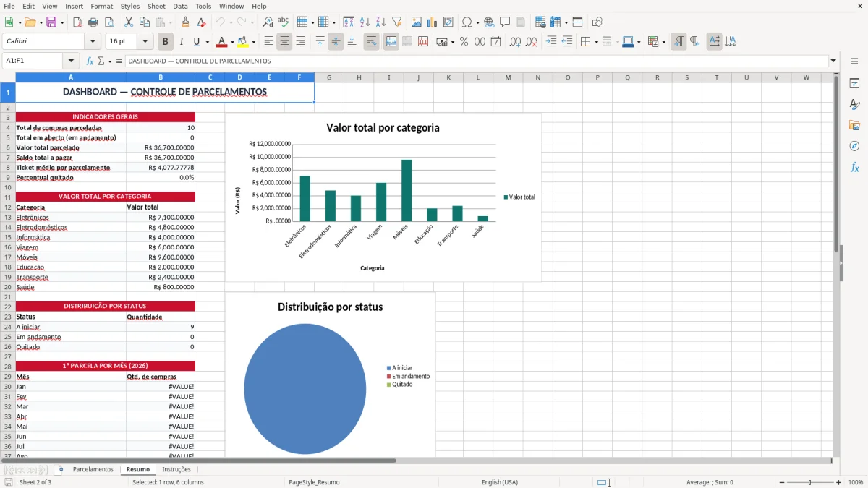868x488 pixels.
Task: Open the sidebar Gallery panel
Action: (854, 125)
